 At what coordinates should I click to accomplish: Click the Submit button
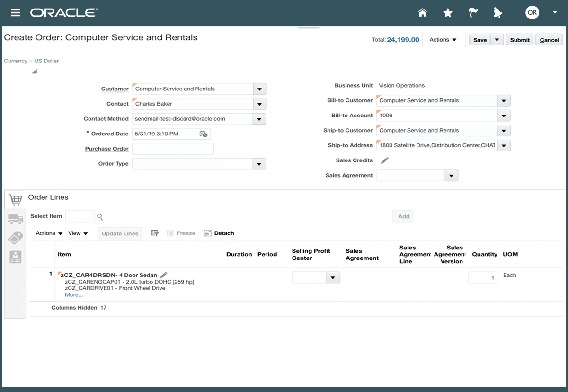coord(520,40)
